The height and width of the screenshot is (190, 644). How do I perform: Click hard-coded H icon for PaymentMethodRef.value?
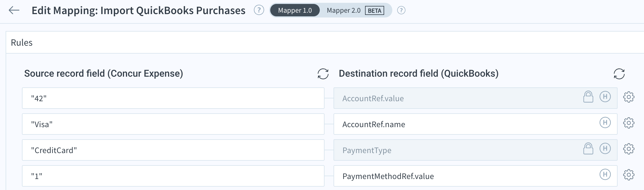tap(605, 174)
